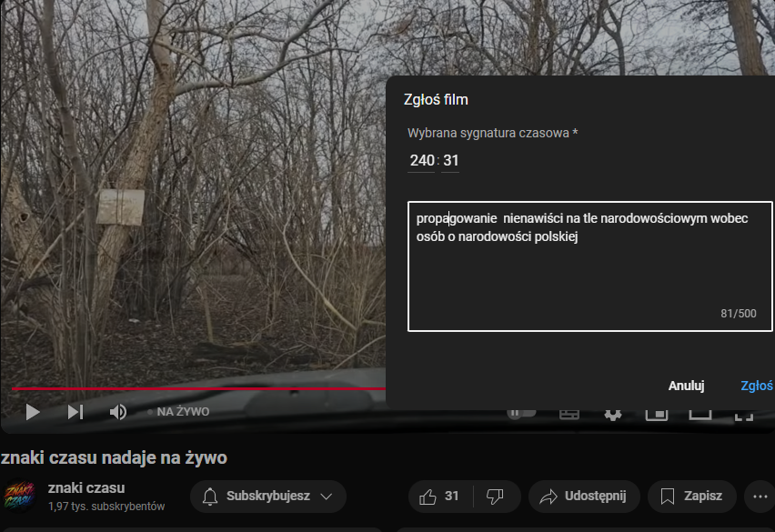The height and width of the screenshot is (532, 775).
Task: Toggle theater mode view
Action: point(700,413)
